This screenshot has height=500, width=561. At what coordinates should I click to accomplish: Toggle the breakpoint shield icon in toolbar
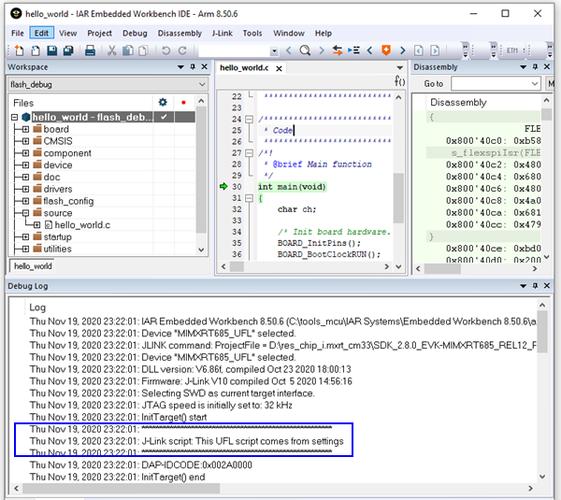pos(386,50)
